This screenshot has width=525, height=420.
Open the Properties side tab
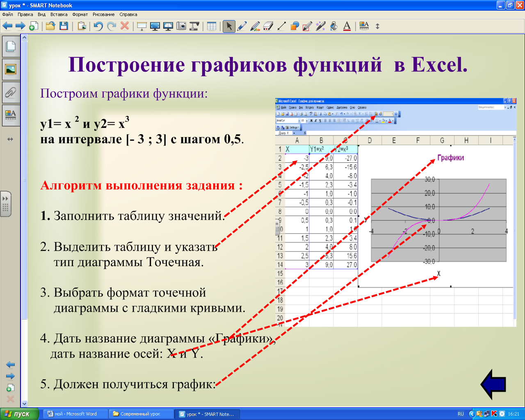click(10, 115)
